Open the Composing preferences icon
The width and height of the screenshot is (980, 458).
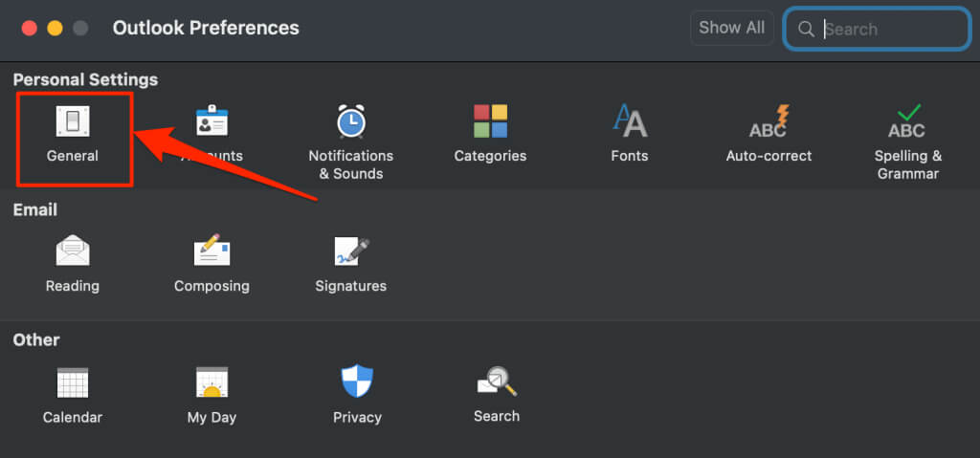212,251
